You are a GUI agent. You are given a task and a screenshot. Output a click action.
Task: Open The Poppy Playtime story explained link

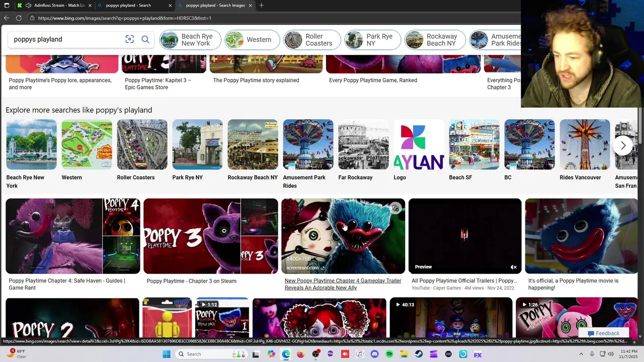tap(256, 80)
